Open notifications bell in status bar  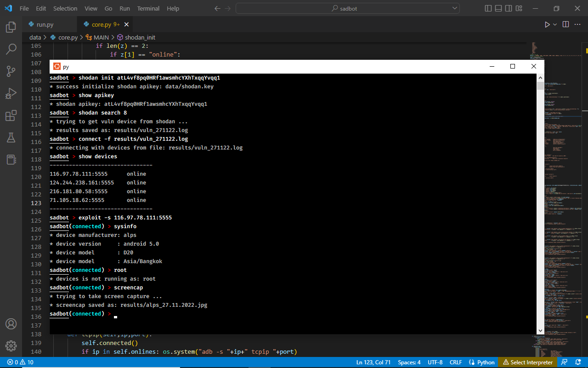pos(579,362)
